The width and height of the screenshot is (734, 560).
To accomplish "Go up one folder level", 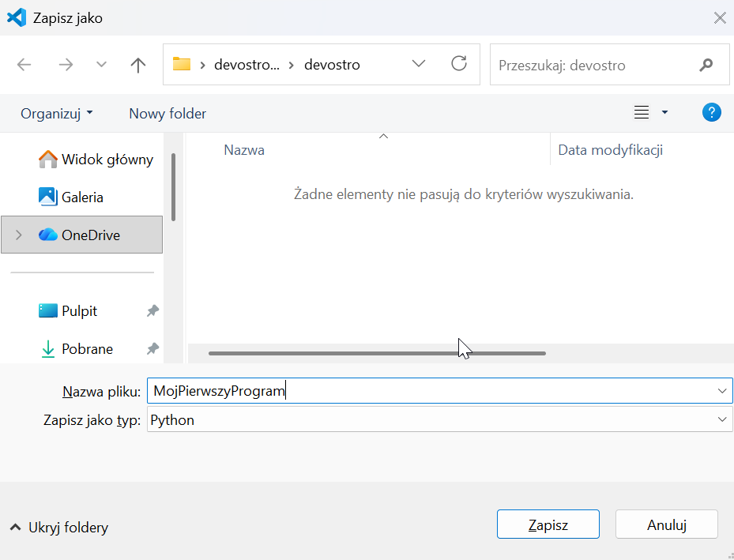I will (x=138, y=65).
